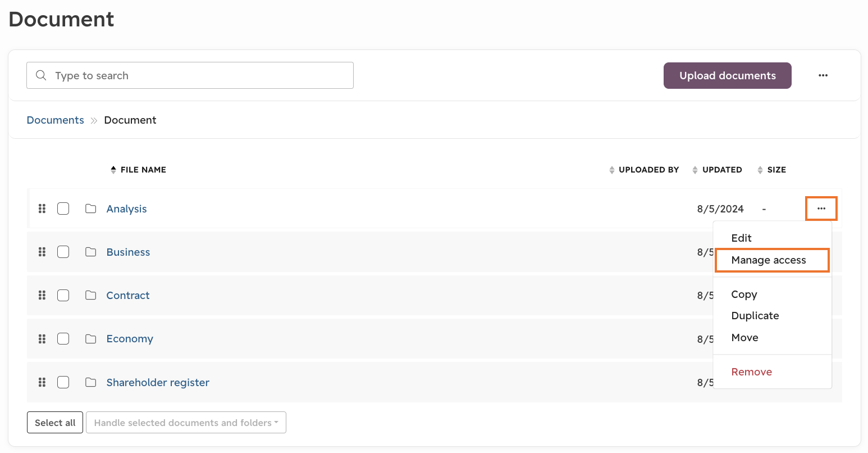Open the three-dot menu for Analysis row
This screenshot has height=453, width=868.
821,209
